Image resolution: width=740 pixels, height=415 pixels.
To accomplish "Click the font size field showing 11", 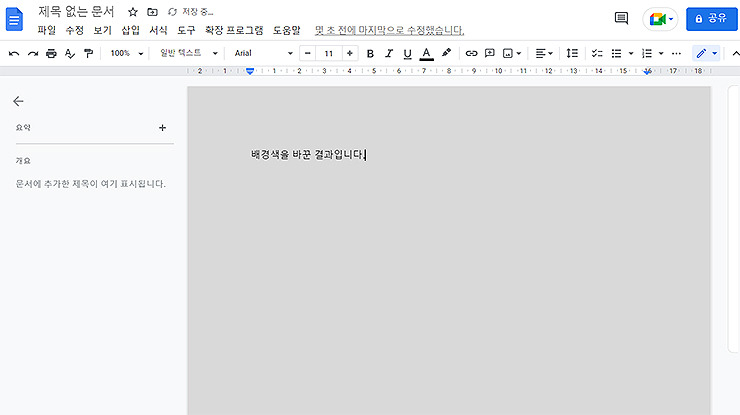I will coord(329,53).
